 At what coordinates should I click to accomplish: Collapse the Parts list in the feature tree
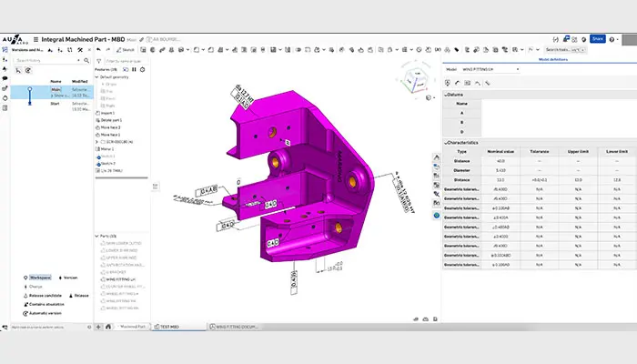[x=97, y=236]
